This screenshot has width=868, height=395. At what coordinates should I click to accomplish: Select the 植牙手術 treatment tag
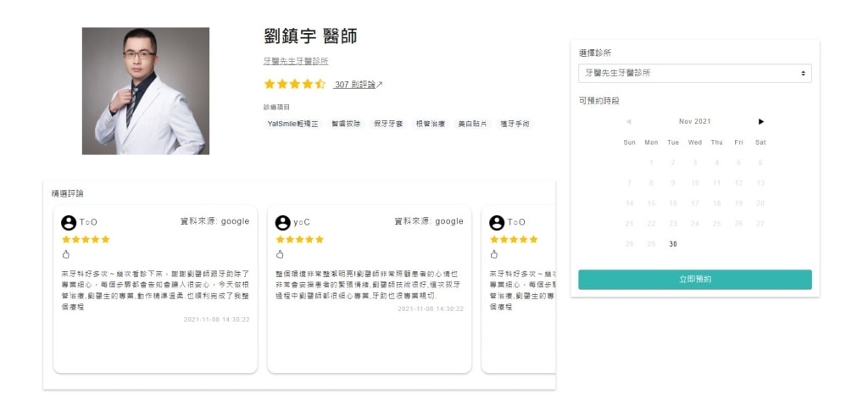click(515, 124)
